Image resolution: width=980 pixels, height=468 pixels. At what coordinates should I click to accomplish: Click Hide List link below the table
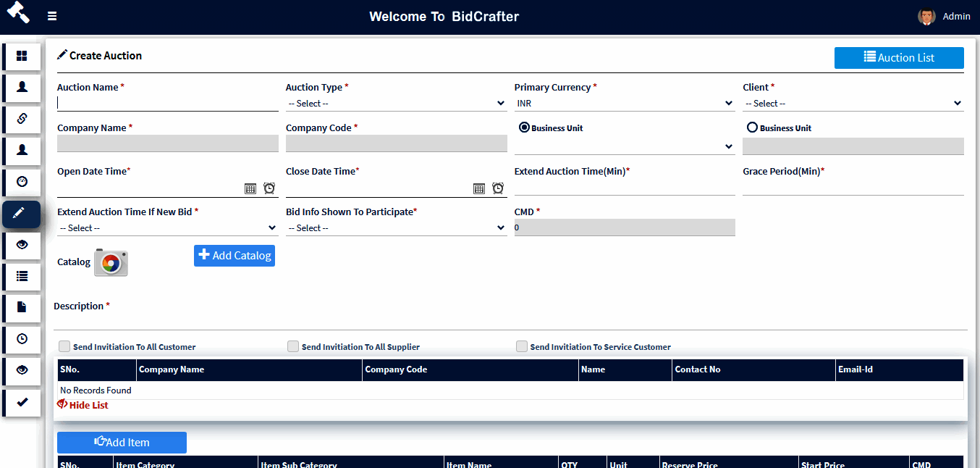pos(83,405)
